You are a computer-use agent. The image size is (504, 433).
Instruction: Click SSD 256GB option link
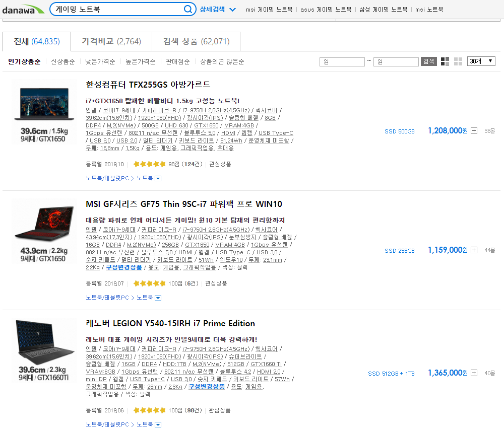(400, 251)
